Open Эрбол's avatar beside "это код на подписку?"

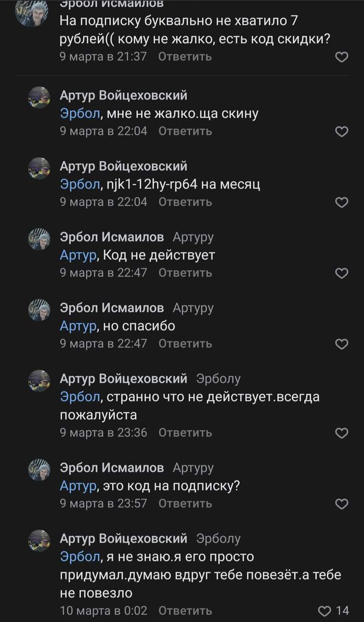pos(39,471)
